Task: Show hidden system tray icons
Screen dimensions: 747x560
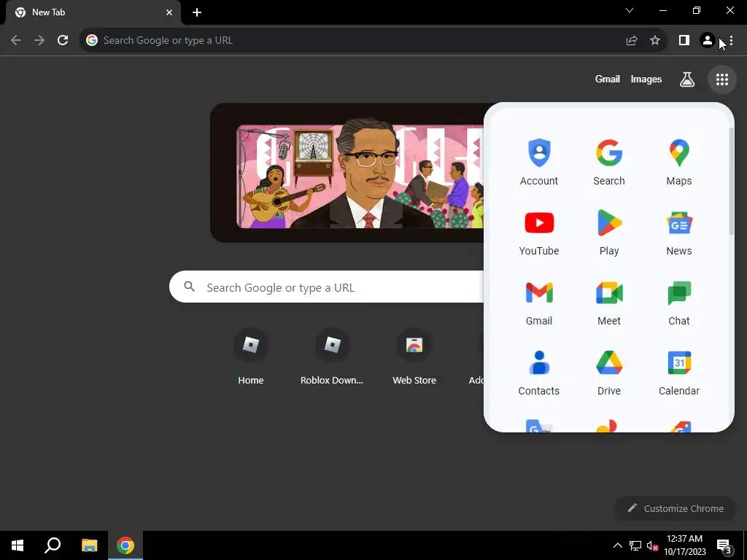Action: [x=617, y=545]
